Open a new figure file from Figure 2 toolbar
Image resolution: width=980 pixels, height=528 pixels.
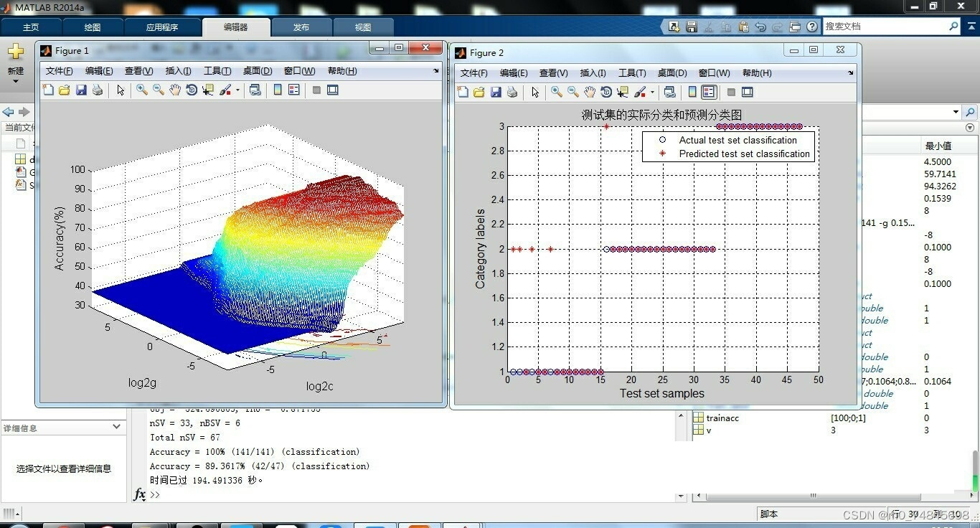point(463,92)
